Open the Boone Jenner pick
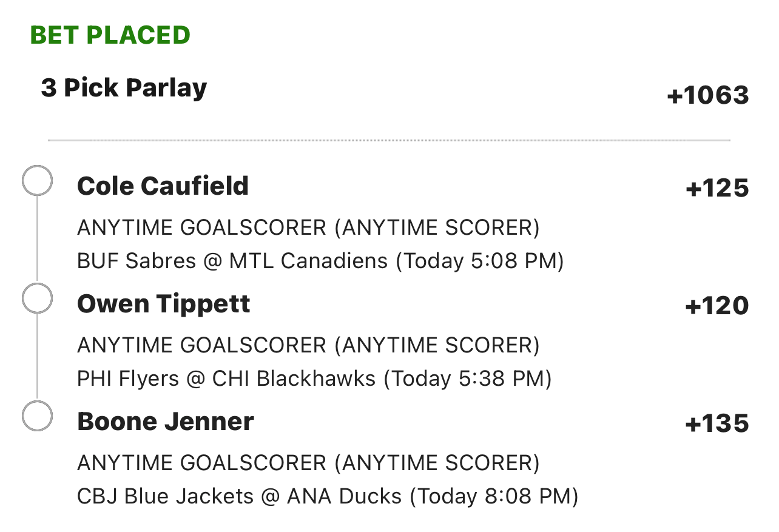The width and height of the screenshot is (779, 532). point(165,421)
